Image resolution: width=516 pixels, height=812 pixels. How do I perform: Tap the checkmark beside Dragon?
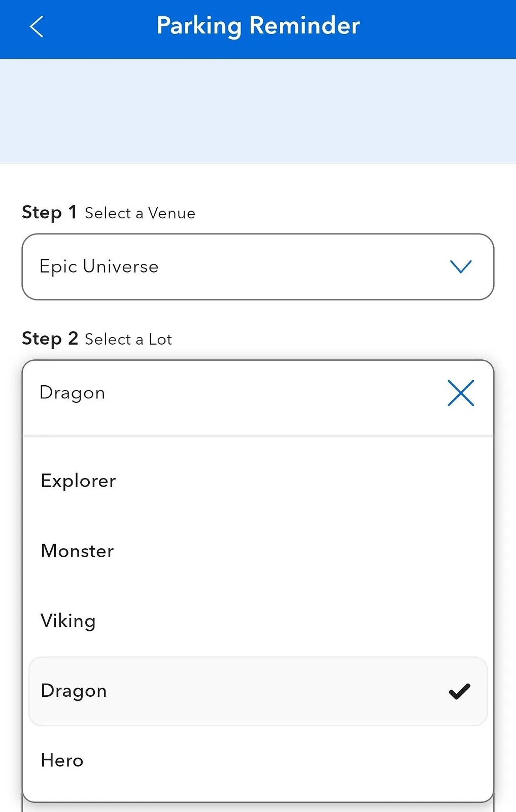point(460,691)
